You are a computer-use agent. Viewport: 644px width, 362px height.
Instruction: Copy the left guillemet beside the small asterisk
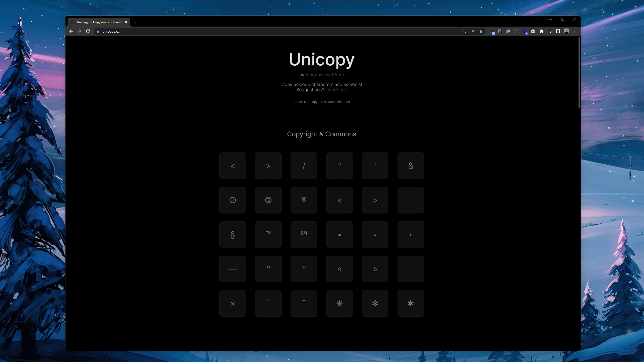pos(339,269)
